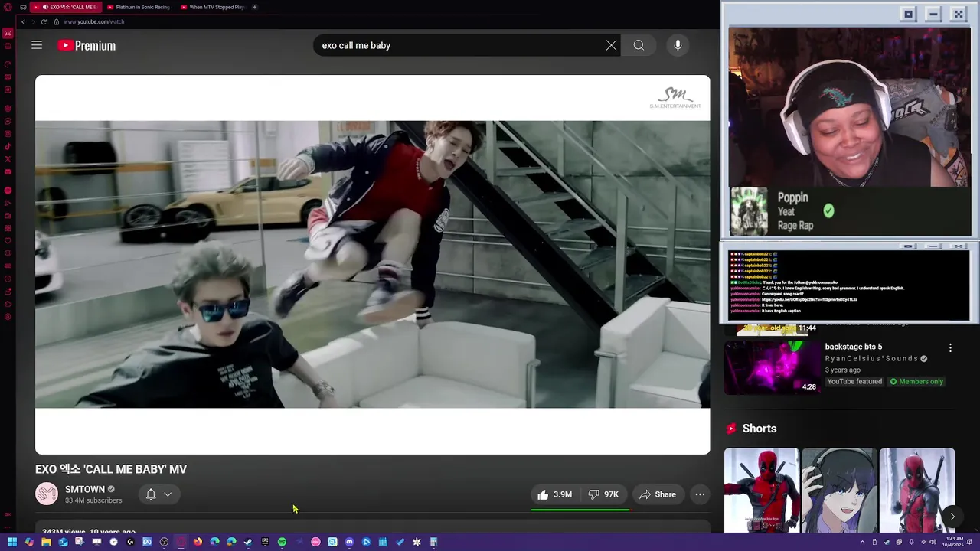The height and width of the screenshot is (551, 980).
Task: Click the magnifier search button
Action: pos(639,45)
